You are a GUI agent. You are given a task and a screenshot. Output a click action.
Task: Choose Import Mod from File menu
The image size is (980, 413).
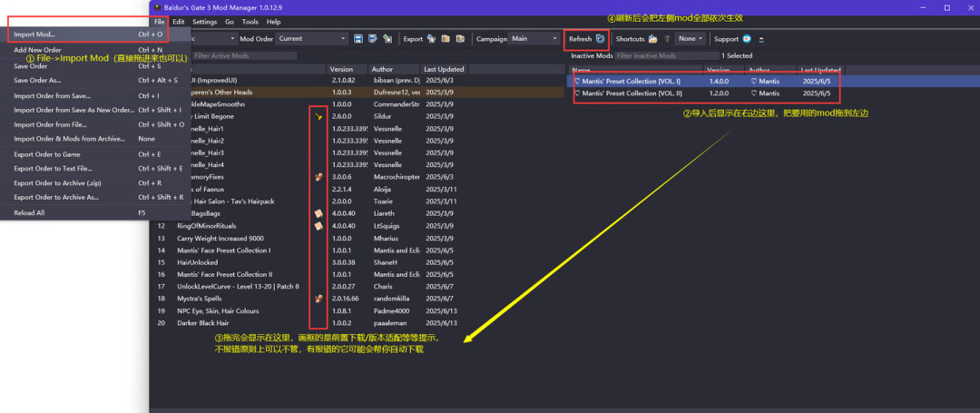[x=96, y=34]
